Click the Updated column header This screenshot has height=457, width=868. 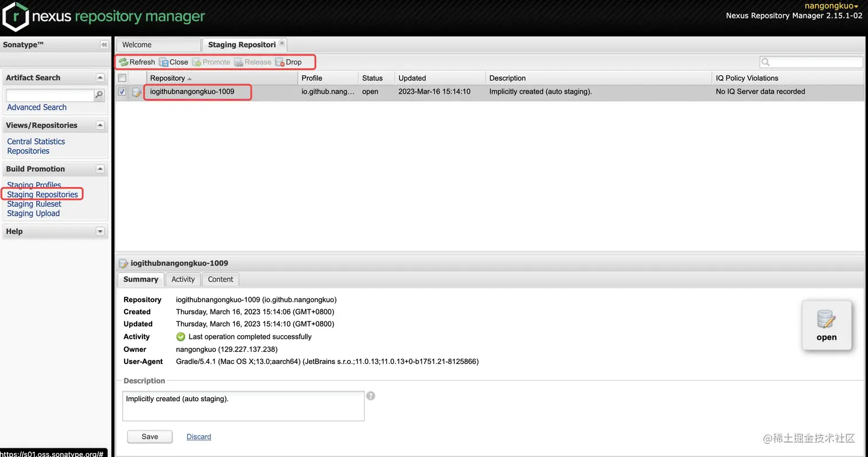[x=440, y=78]
